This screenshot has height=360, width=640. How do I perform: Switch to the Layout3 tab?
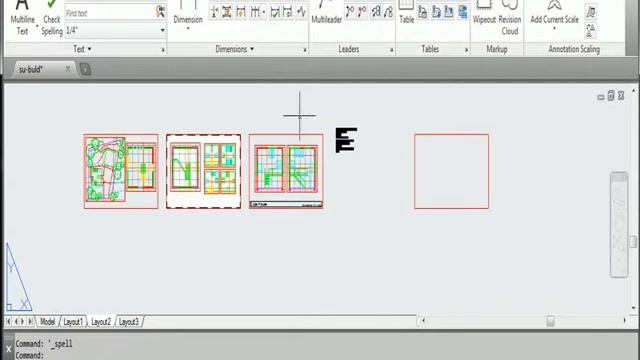[129, 322]
